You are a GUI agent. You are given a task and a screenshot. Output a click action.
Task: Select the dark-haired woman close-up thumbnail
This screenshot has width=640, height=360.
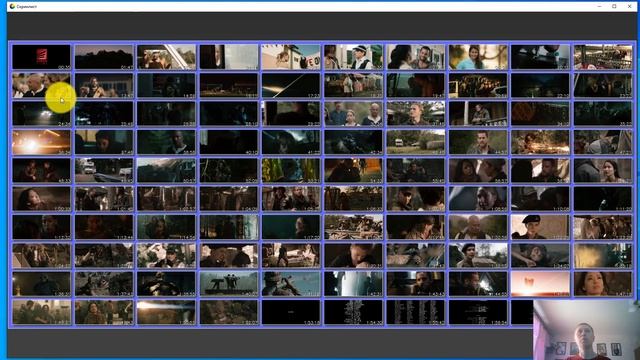tap(603, 284)
